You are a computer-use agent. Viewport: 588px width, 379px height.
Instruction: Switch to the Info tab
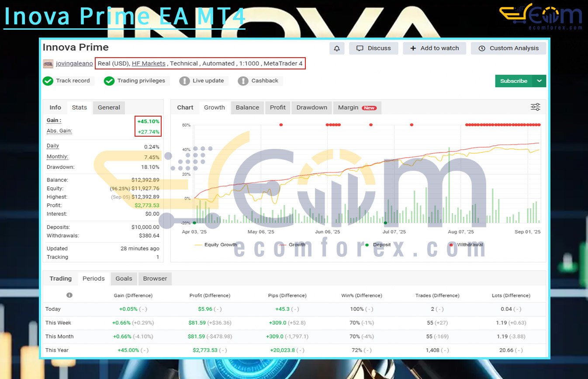click(55, 107)
